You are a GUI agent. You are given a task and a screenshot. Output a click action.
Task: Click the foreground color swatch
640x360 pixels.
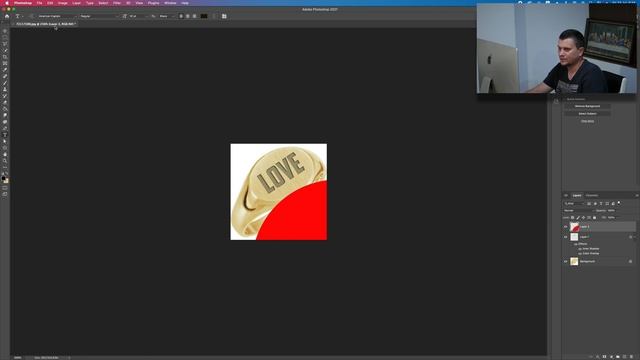pyautogui.click(x=4, y=179)
